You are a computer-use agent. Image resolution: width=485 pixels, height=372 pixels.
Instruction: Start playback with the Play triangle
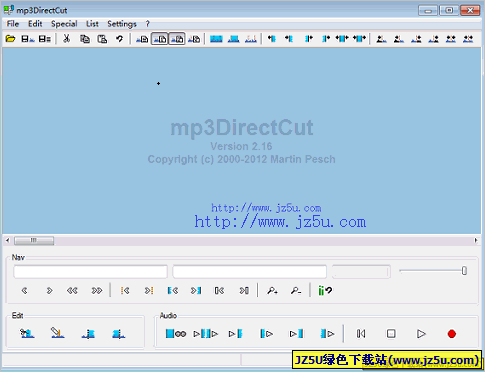click(x=421, y=333)
